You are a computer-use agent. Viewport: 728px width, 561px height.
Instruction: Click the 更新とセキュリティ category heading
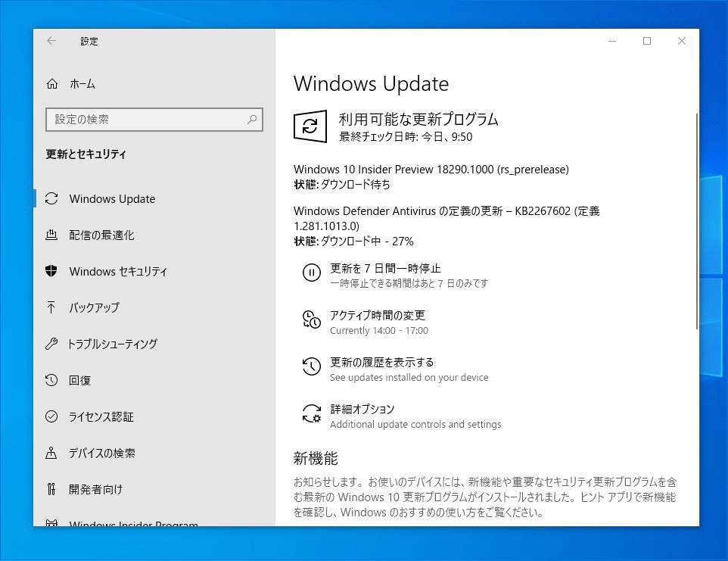coord(86,154)
